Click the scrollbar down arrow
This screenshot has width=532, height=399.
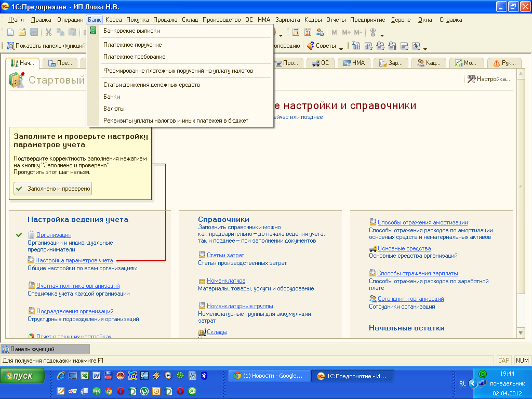(x=521, y=333)
